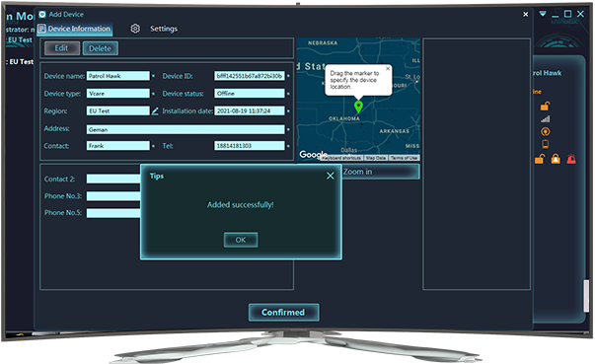Image resolution: width=595 pixels, height=364 pixels.
Task: Click the signal strength bars icon
Action: point(546,119)
